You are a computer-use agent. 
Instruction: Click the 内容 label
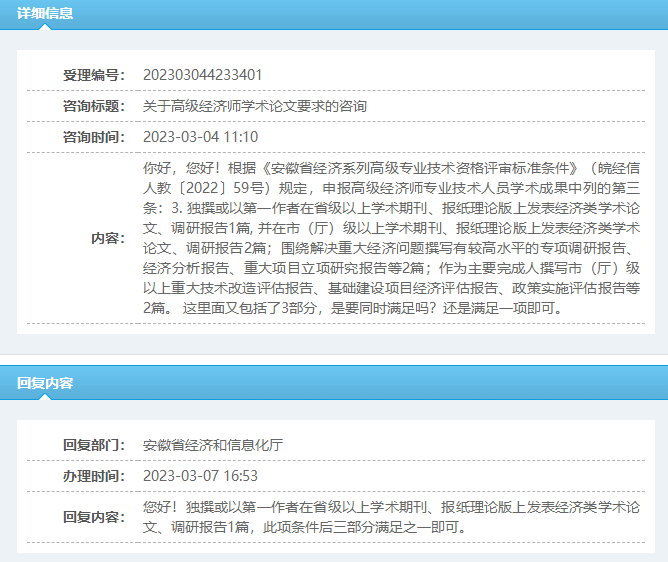tap(108, 238)
